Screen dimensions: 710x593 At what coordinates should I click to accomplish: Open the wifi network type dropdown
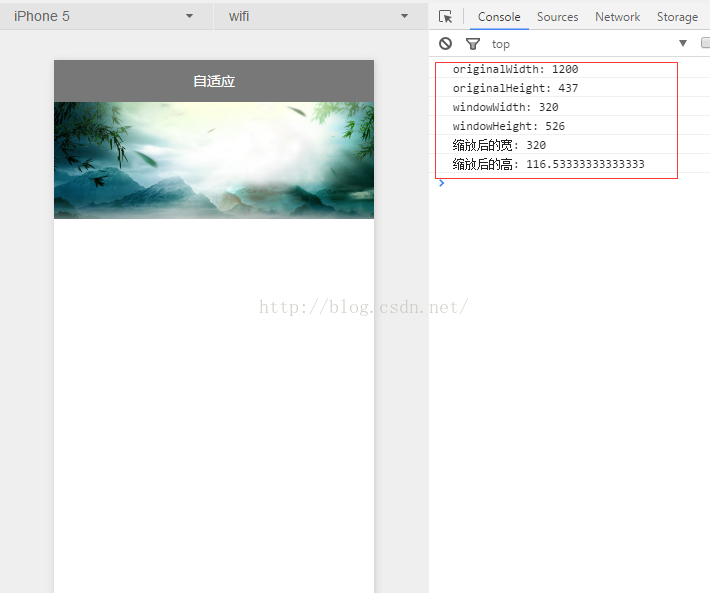pos(321,16)
